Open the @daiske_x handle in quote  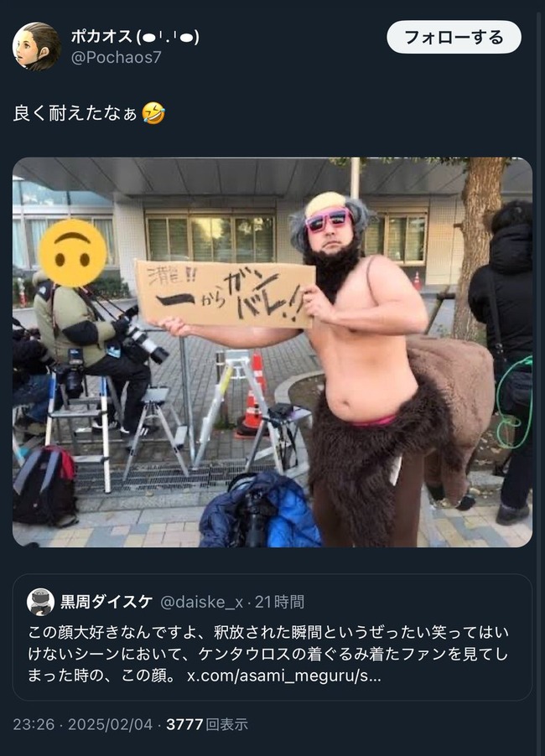pos(201,602)
